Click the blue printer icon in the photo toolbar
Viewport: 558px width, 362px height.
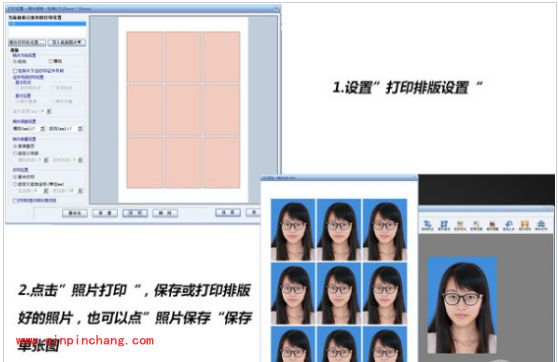tap(541, 225)
